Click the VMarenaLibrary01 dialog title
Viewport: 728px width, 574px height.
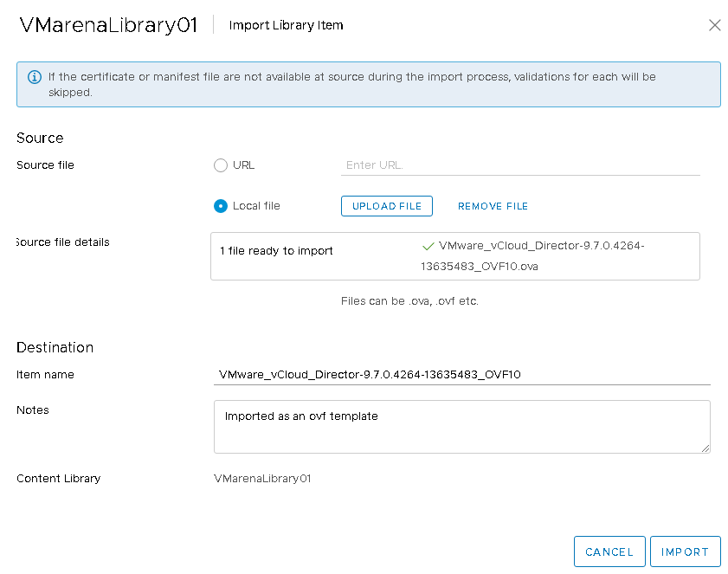coord(109,25)
